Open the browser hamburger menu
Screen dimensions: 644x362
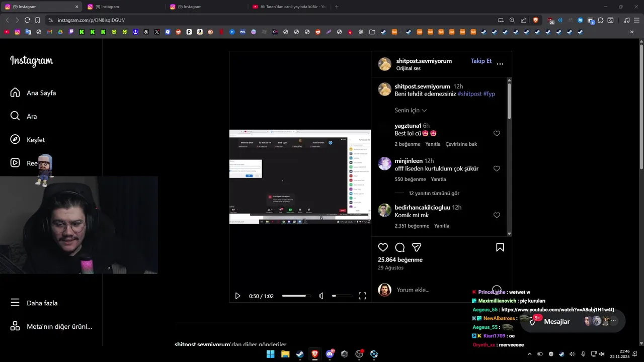click(x=636, y=20)
